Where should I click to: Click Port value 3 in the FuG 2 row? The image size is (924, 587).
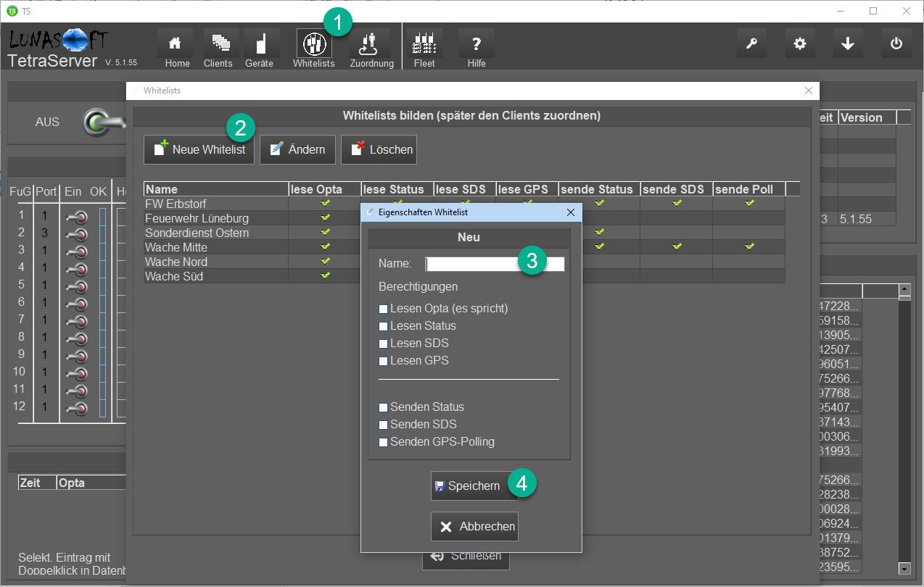[45, 233]
